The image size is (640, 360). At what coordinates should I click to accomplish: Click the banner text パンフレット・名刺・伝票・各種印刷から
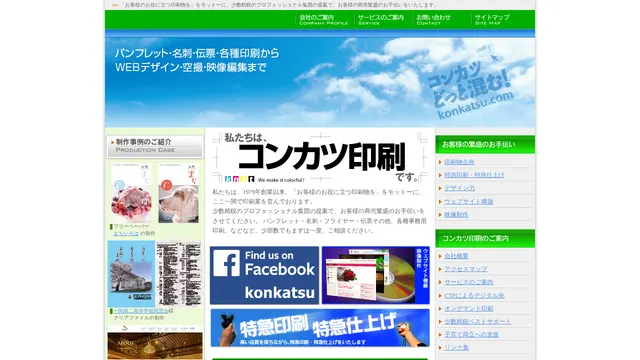tap(197, 53)
